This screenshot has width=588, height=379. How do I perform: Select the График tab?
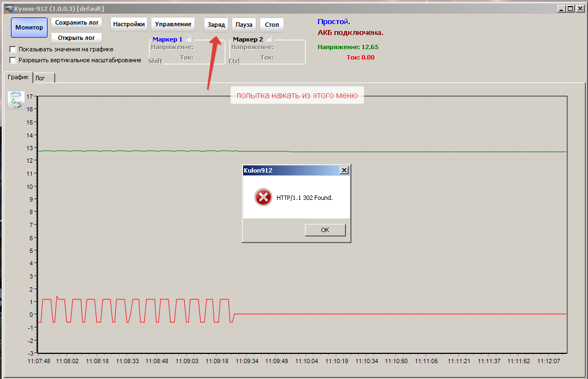click(x=18, y=78)
